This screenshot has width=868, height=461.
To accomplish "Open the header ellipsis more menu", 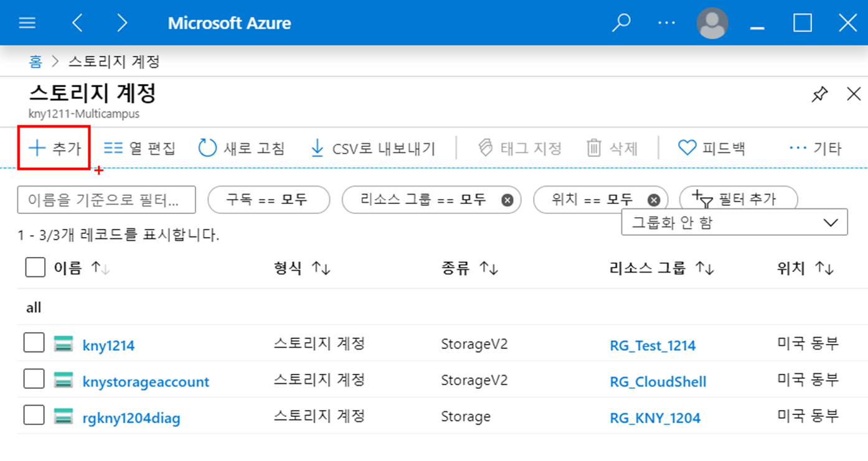I will pos(667,23).
